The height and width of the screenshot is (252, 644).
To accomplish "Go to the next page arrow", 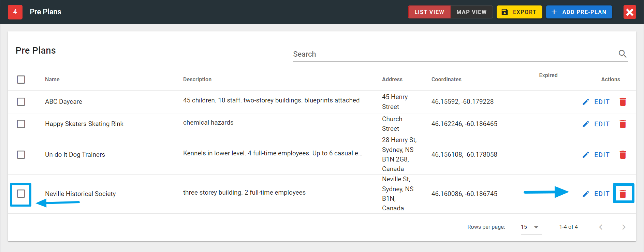I will [x=624, y=227].
